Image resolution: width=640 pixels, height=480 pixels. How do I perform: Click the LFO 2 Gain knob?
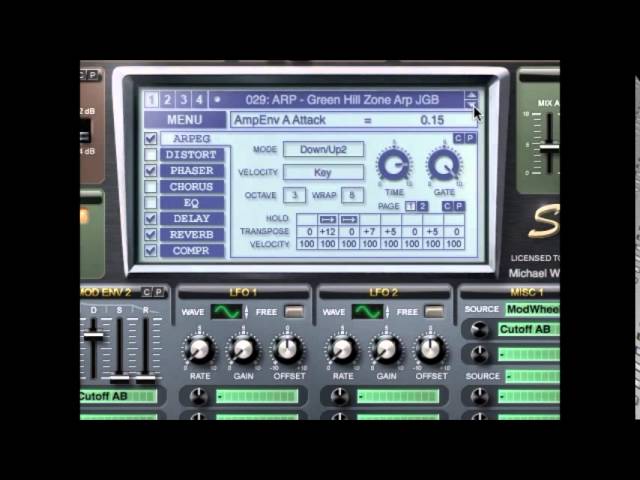(x=387, y=349)
